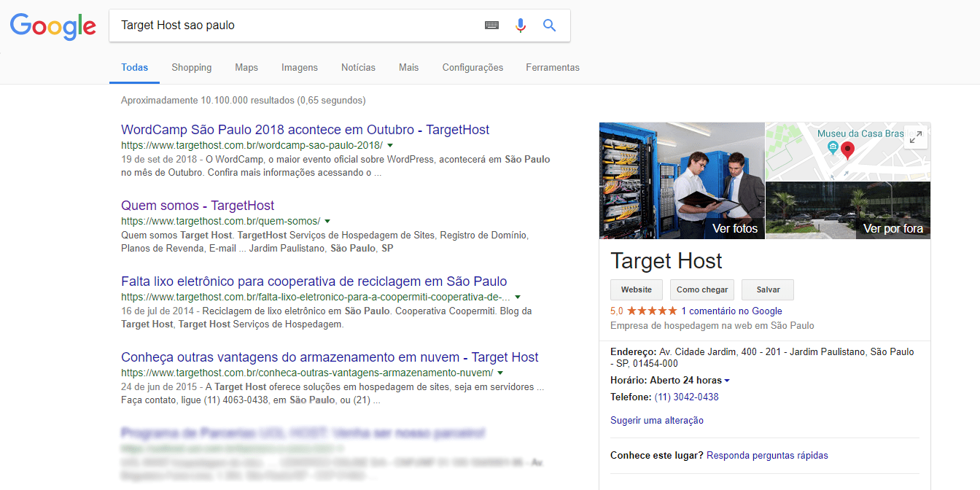Click the red map pin marker
980x490 pixels.
pos(847,150)
